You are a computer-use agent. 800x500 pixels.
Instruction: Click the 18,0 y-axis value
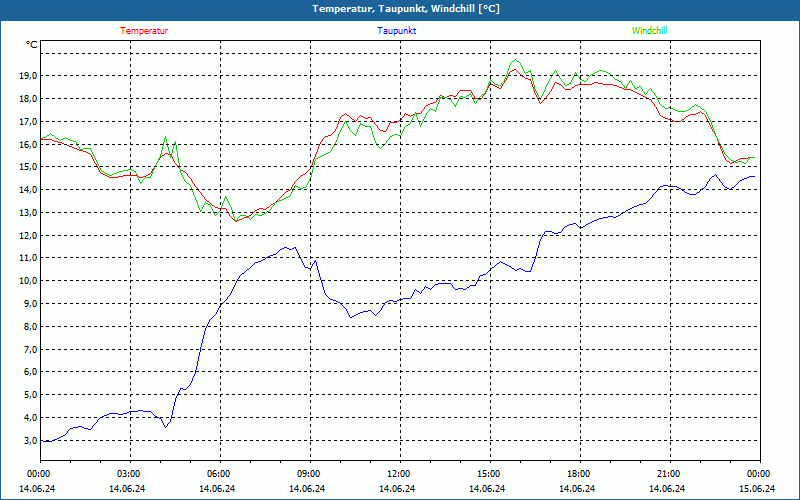(x=29, y=98)
